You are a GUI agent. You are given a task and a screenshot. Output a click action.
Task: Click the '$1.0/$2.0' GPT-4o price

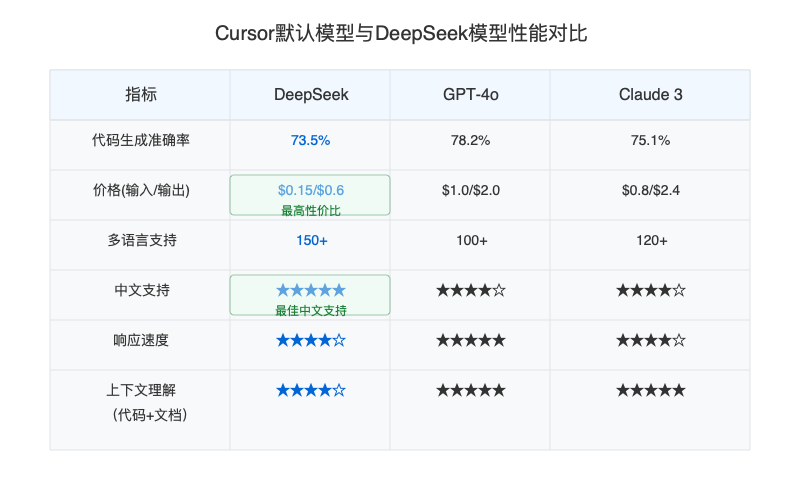click(470, 190)
